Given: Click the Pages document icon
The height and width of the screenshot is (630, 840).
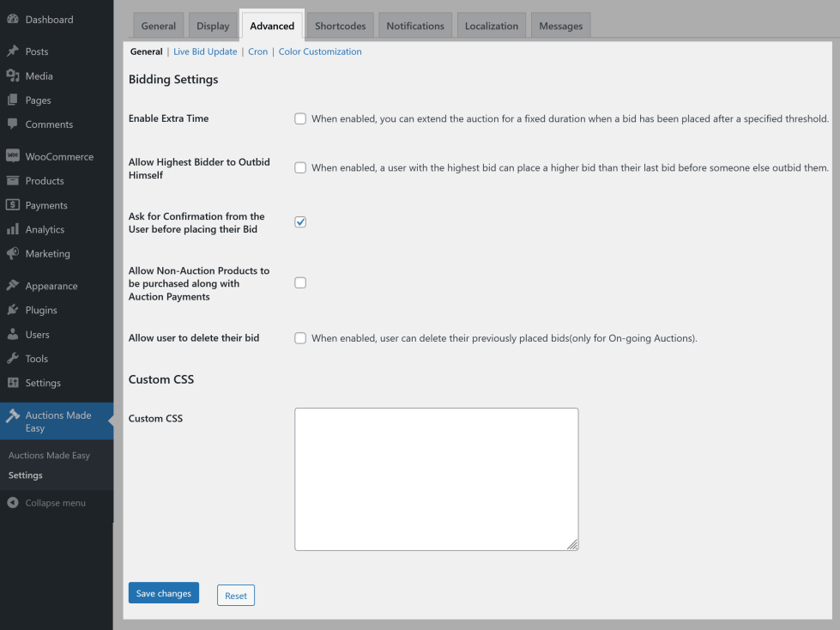Looking at the screenshot, I should 13,100.
